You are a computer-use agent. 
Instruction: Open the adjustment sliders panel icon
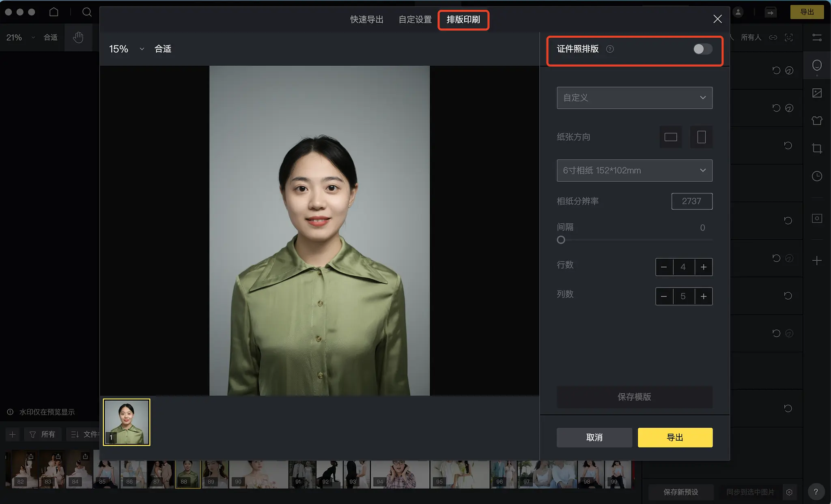[x=817, y=37]
